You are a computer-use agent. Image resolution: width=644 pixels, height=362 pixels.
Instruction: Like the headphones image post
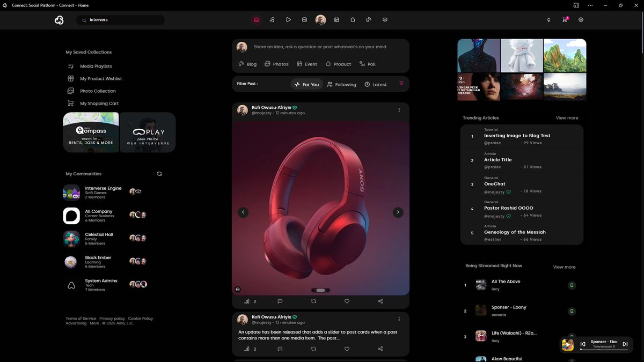(347, 301)
